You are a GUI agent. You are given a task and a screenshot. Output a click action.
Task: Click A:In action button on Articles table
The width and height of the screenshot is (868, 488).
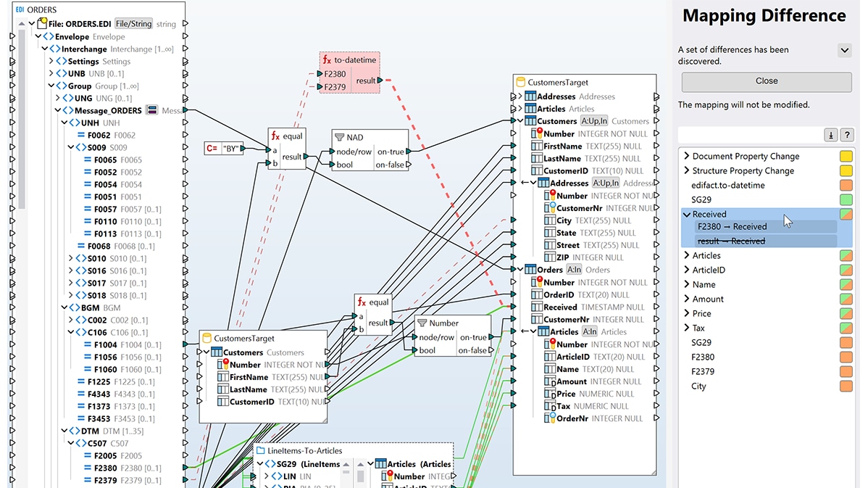click(x=589, y=332)
